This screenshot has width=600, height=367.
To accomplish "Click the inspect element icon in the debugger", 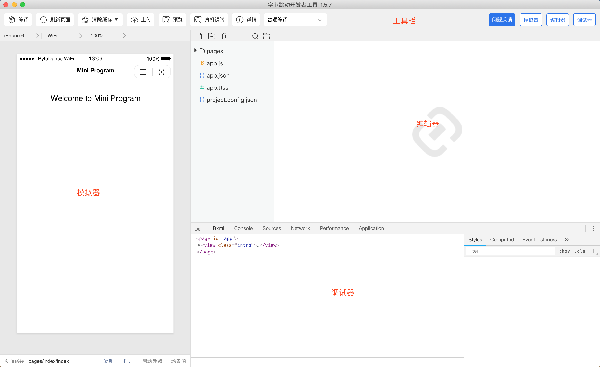I will click(198, 228).
